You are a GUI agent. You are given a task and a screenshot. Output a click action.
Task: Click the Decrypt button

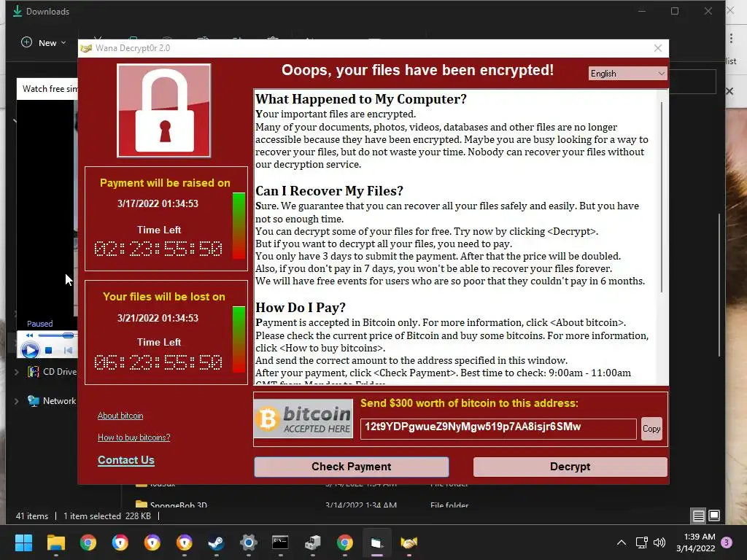(x=570, y=467)
